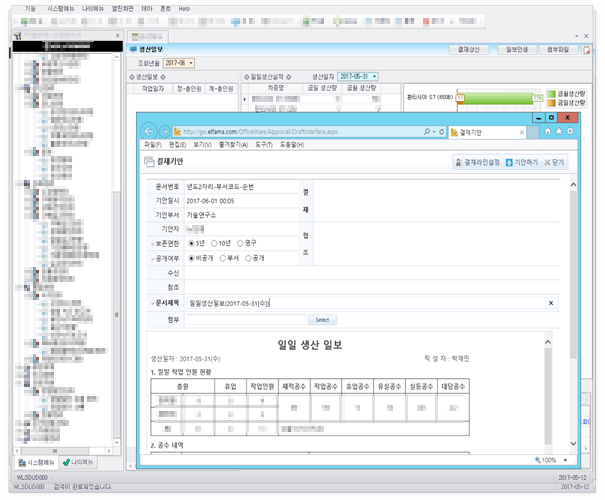Click the 금일생산량 orange legend swatch
Image resolution: width=605 pixels, height=500 pixels.
(551, 103)
